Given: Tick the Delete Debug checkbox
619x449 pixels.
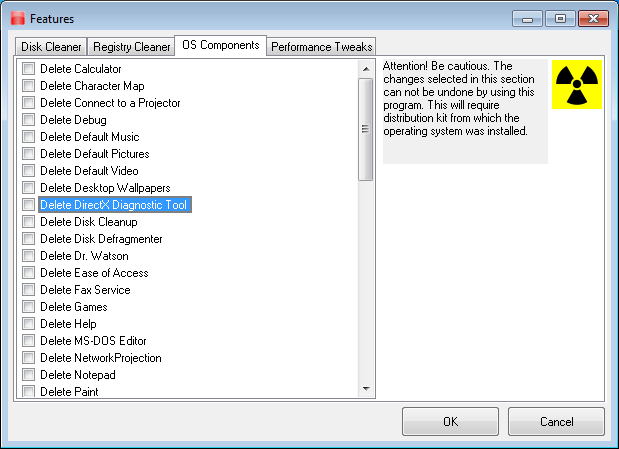Looking at the screenshot, I should 29,120.
